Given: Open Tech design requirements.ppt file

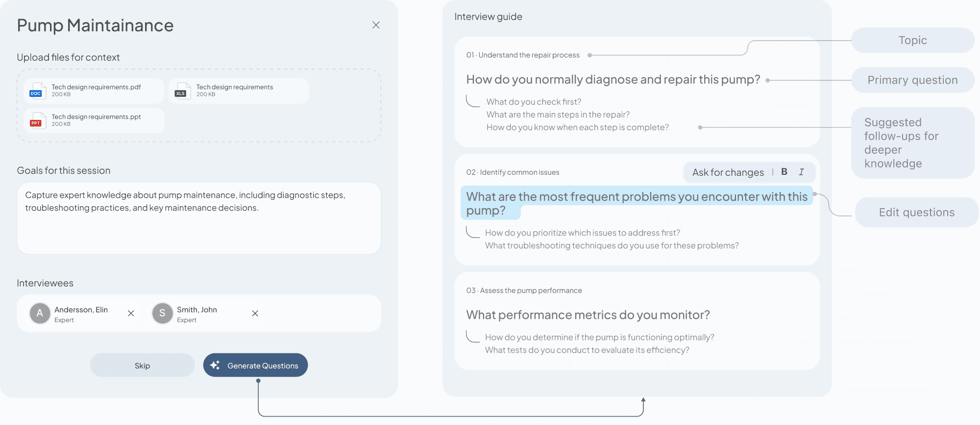Looking at the screenshot, I should (94, 120).
